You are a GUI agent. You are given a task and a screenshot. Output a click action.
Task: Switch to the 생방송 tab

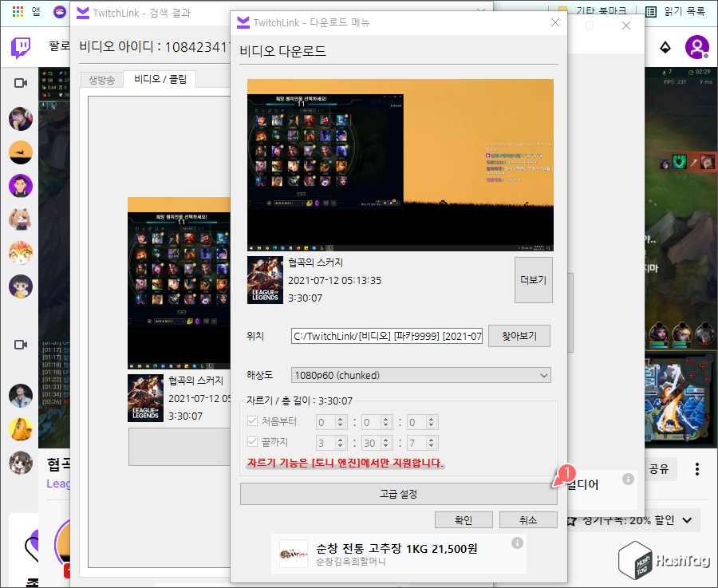pos(101,80)
